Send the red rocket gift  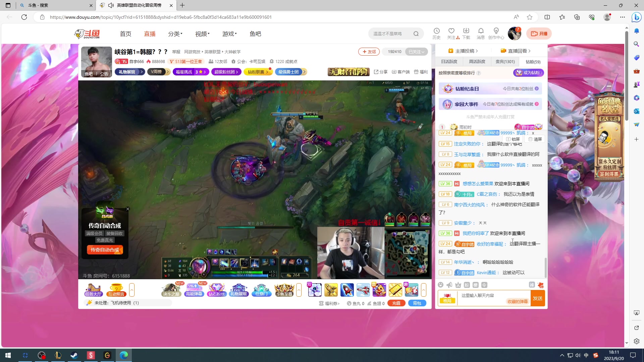(347, 290)
